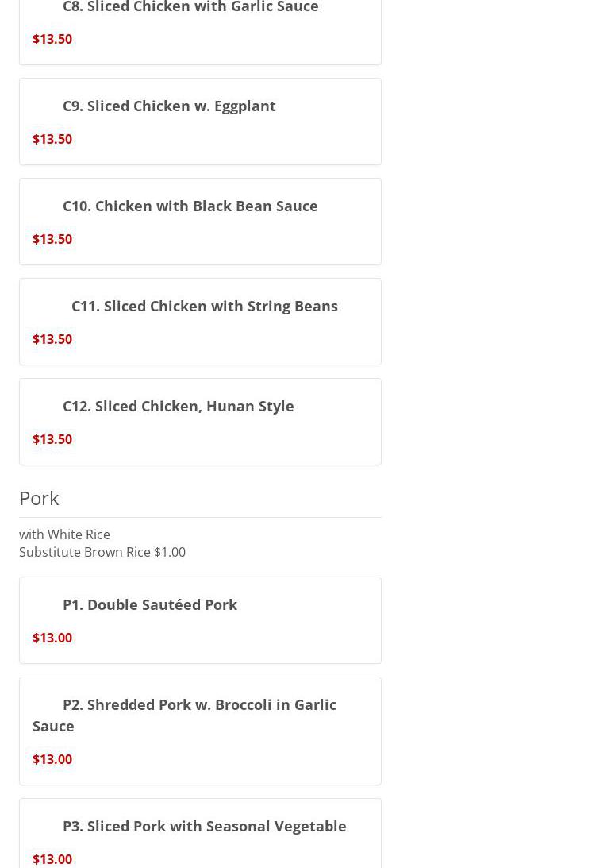611x868 pixels.
Task: Click the divider line below Pork heading
Action: pyautogui.click(x=200, y=518)
